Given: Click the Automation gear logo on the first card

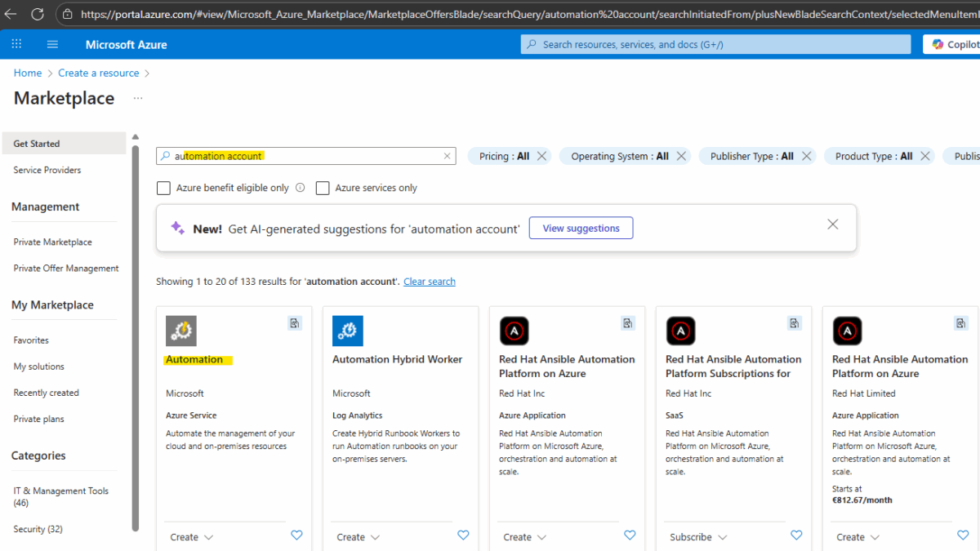Looking at the screenshot, I should click(180, 331).
